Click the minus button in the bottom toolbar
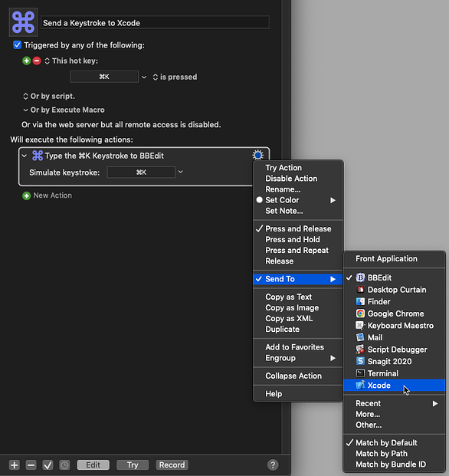The width and height of the screenshot is (449, 476). [31, 465]
